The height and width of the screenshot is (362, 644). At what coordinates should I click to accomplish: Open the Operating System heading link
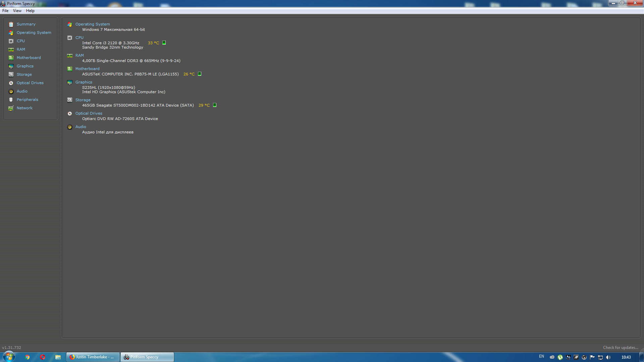pos(92,24)
